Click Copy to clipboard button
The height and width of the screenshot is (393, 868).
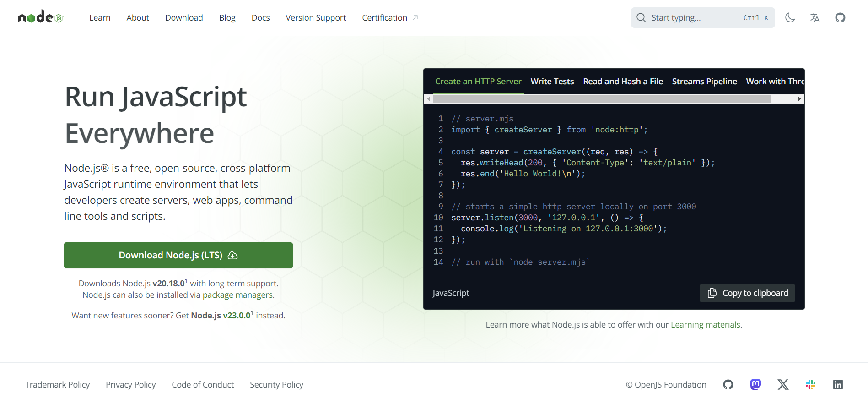click(x=747, y=293)
